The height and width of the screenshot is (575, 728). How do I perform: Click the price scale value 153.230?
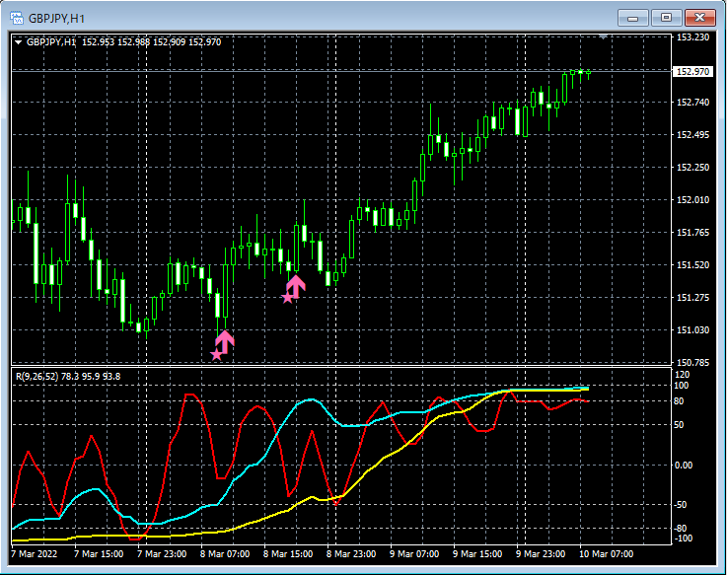pyautogui.click(x=692, y=37)
